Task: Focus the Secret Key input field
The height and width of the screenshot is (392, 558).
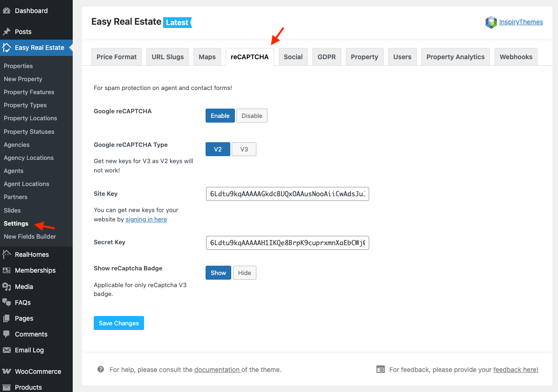Action: pyautogui.click(x=288, y=243)
